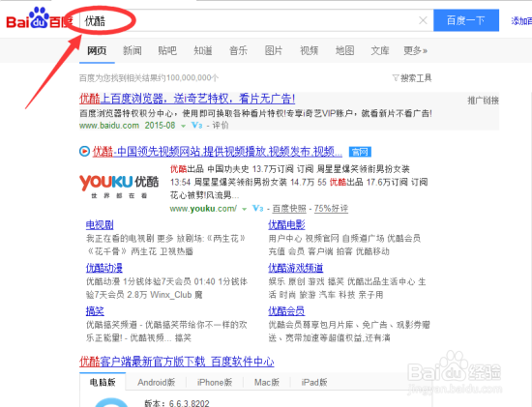The height and width of the screenshot is (407, 532).
Task: Switch to the 新闻 tab
Action: pyautogui.click(x=132, y=50)
